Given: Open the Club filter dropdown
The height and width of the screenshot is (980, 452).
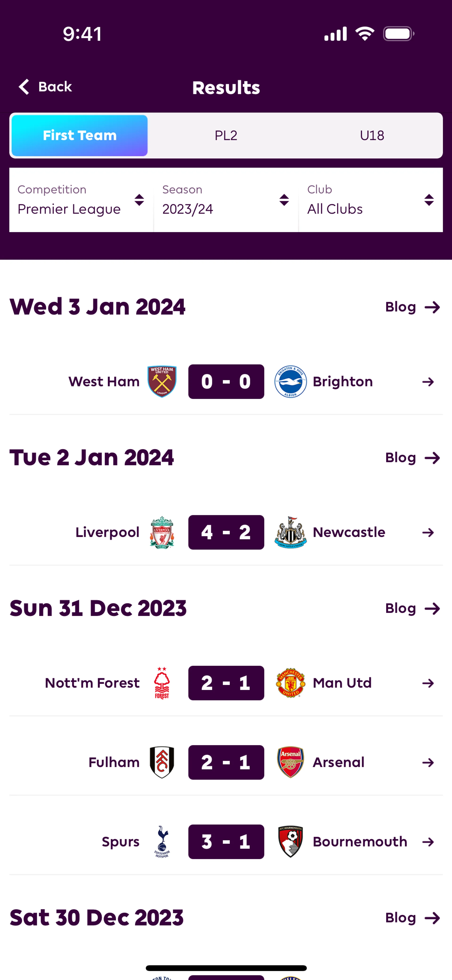Looking at the screenshot, I should click(x=371, y=200).
